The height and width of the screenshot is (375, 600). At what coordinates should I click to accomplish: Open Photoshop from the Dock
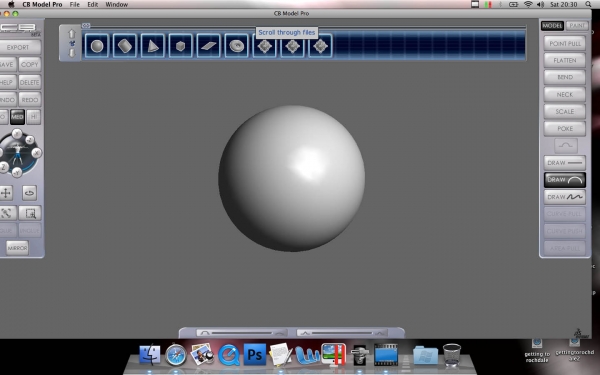point(255,355)
